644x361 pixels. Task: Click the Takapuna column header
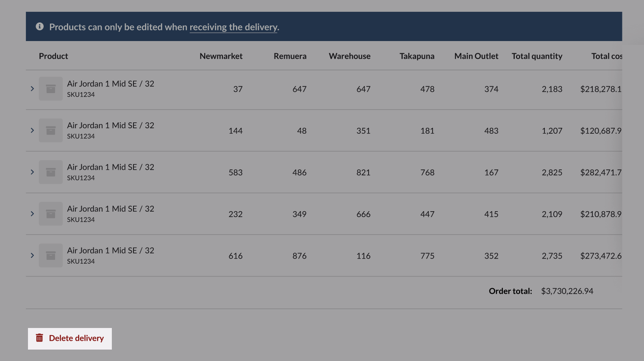point(417,56)
